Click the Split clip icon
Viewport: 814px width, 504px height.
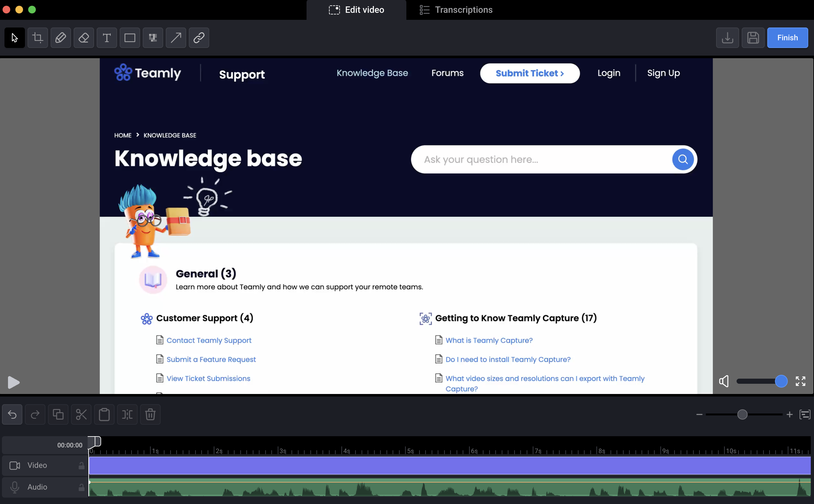coord(127,414)
